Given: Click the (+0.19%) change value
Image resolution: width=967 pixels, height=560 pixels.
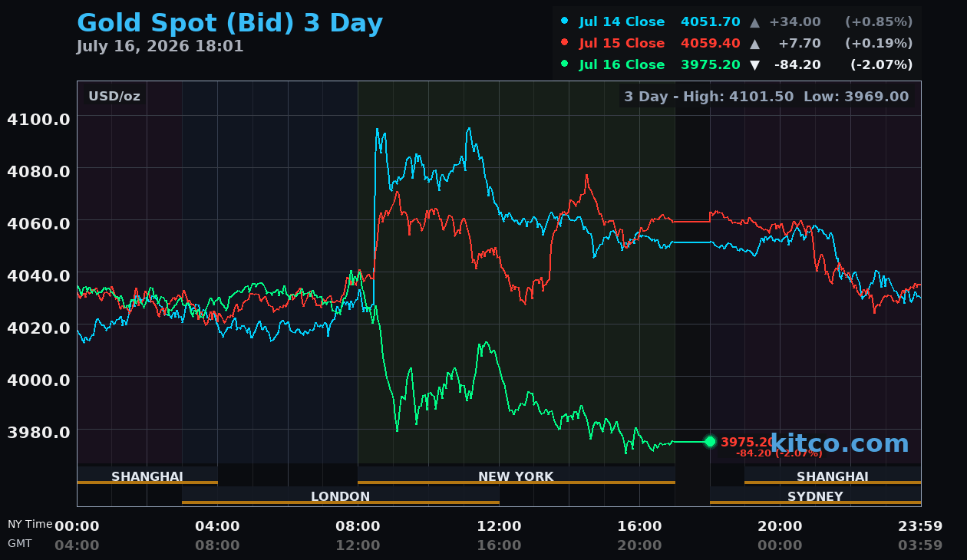Looking at the screenshot, I should [x=879, y=43].
